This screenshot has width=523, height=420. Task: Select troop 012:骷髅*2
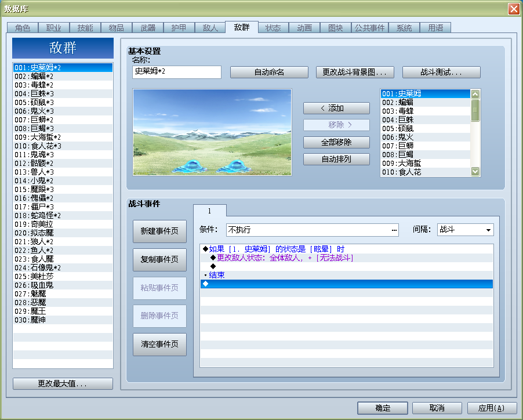click(63, 163)
